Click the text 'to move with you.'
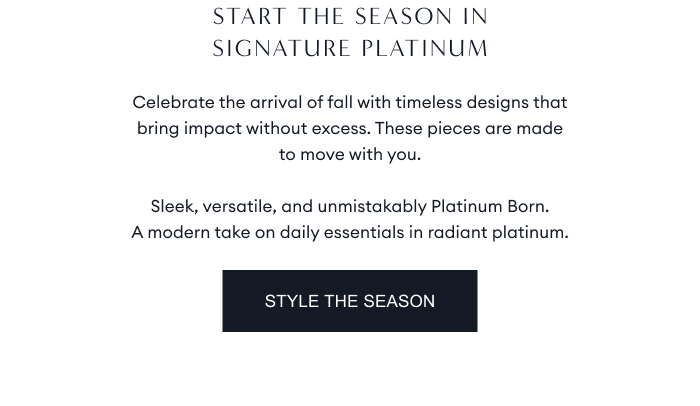 tap(349, 154)
